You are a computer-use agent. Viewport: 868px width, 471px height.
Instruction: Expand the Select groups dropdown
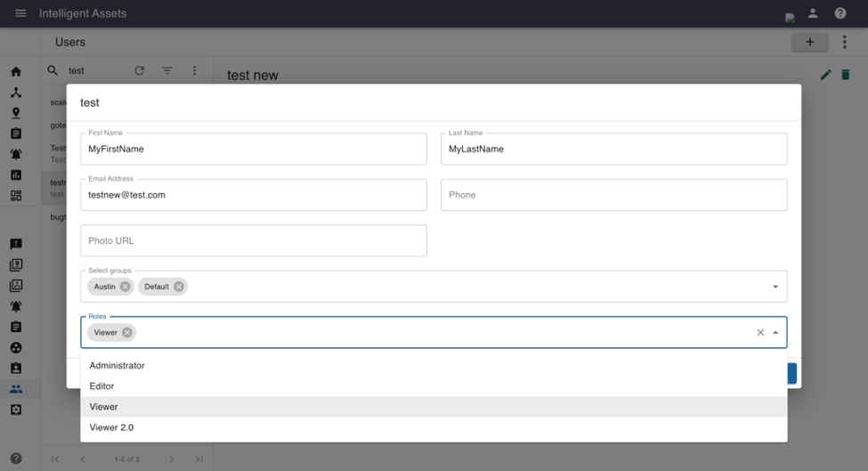click(775, 287)
